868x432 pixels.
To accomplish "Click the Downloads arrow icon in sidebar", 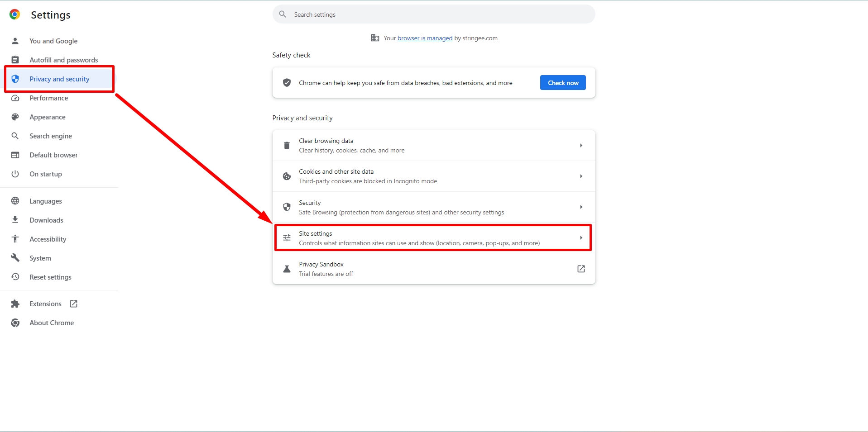I will click(15, 220).
